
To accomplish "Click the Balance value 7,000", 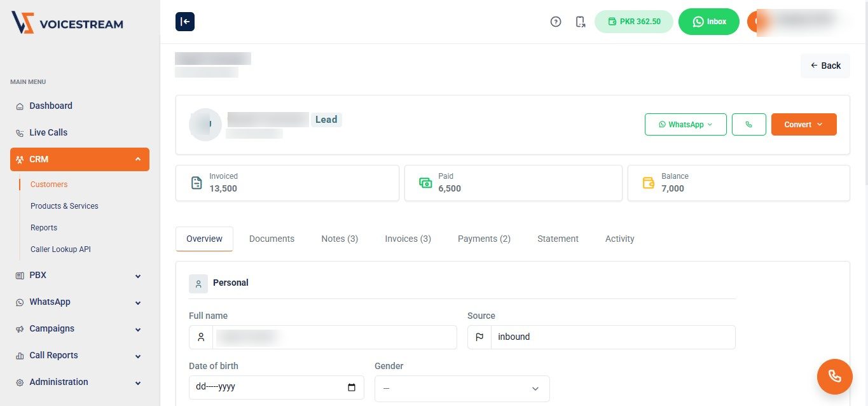I will (x=673, y=188).
